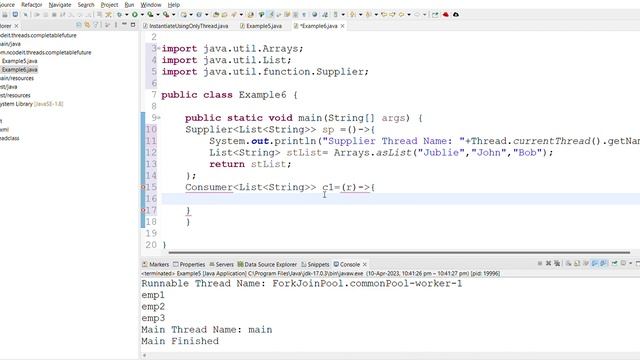
Task: Open the Coverage dropdown arrow
Action: coord(158,14)
